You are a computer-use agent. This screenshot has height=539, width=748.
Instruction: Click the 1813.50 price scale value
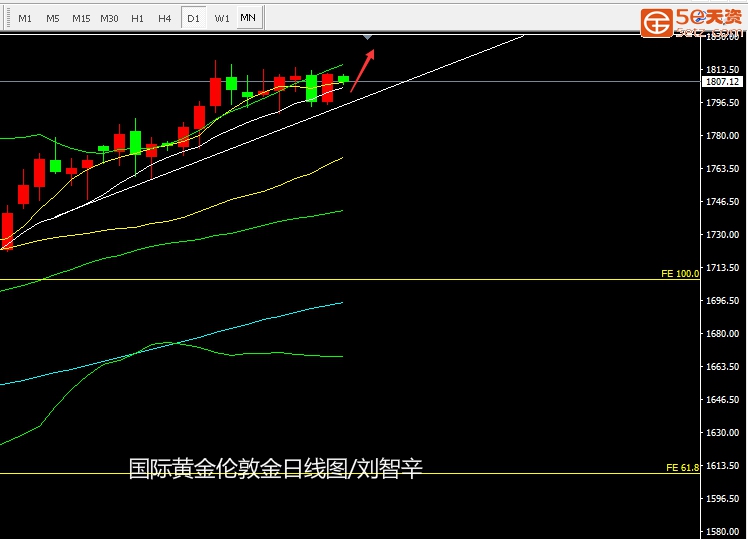pos(722,70)
